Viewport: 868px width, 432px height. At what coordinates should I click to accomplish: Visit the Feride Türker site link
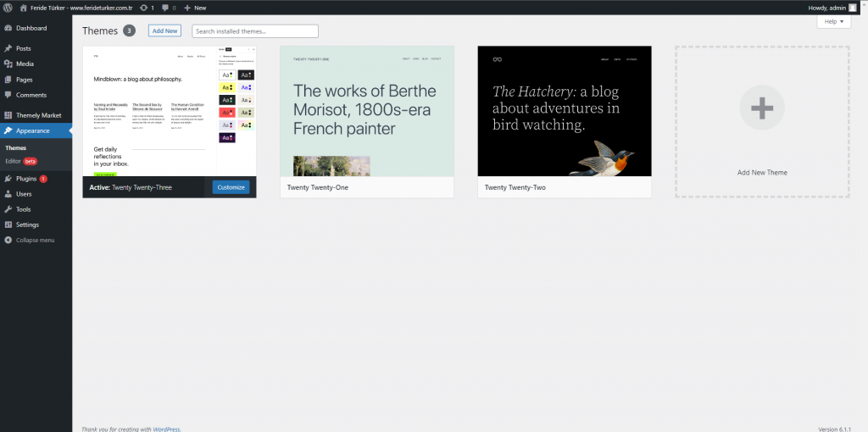(x=76, y=8)
